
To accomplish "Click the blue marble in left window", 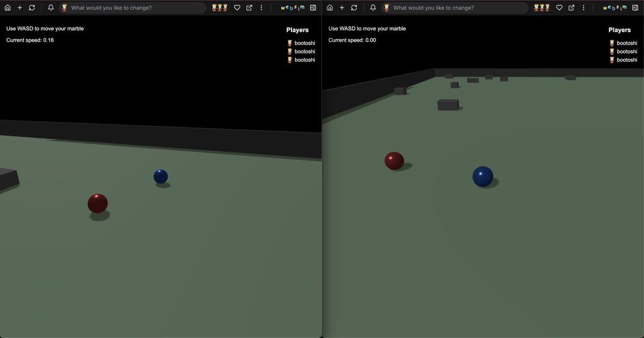I will click(x=160, y=177).
